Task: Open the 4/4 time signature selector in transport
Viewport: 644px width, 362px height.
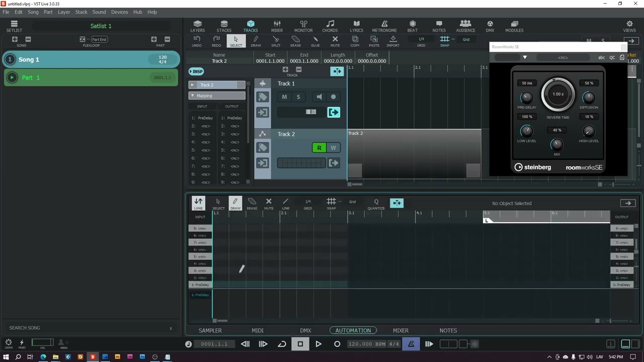Action: coord(394,344)
